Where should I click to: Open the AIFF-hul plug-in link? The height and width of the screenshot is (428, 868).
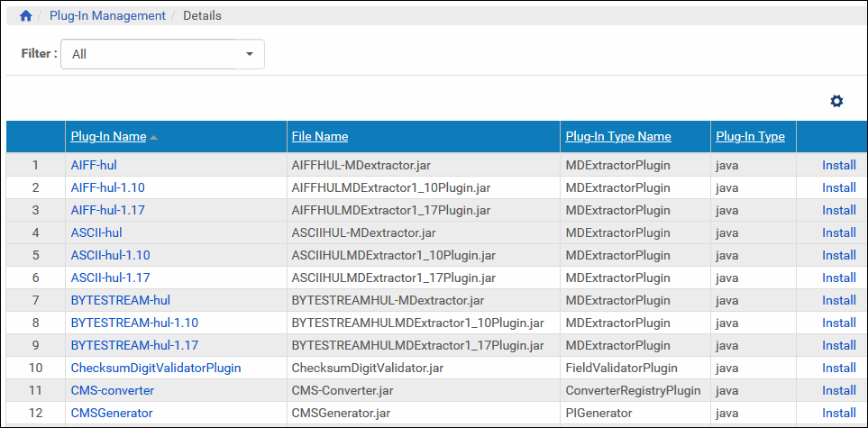pos(94,165)
